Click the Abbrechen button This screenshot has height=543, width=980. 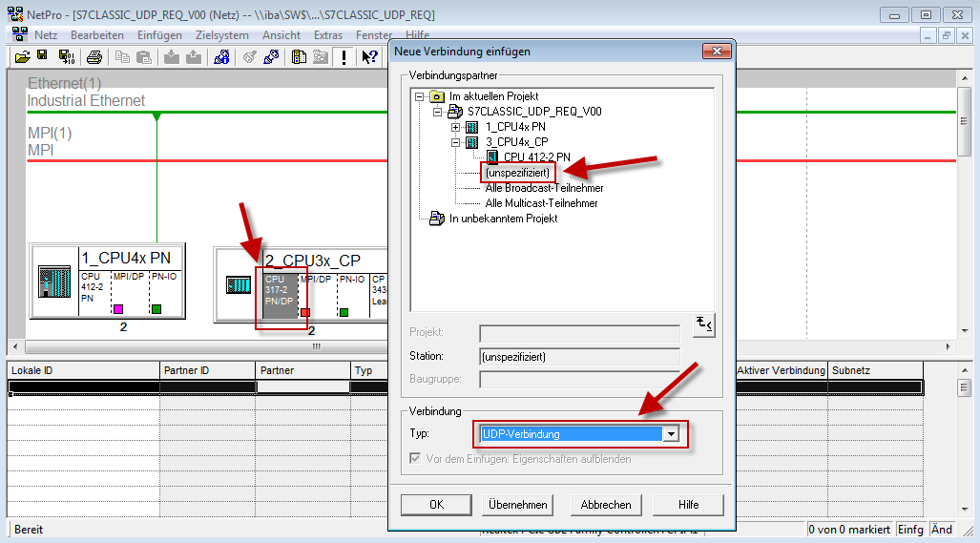(606, 504)
